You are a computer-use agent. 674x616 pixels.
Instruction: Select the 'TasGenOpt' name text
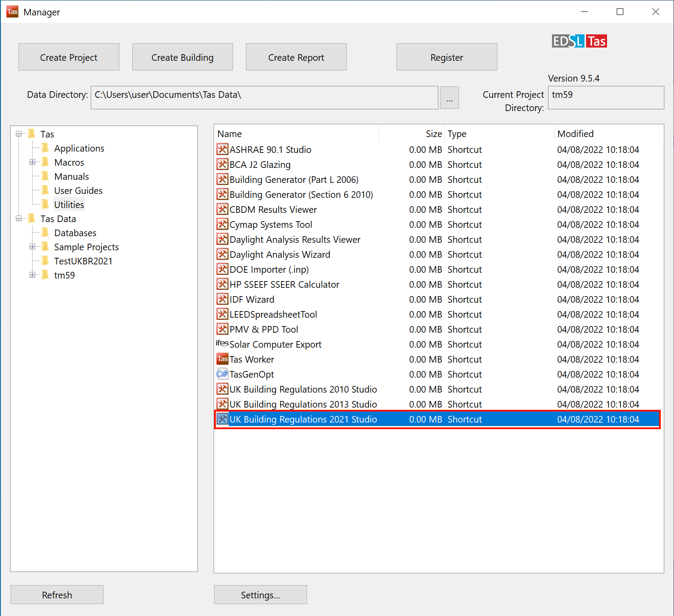(x=252, y=374)
